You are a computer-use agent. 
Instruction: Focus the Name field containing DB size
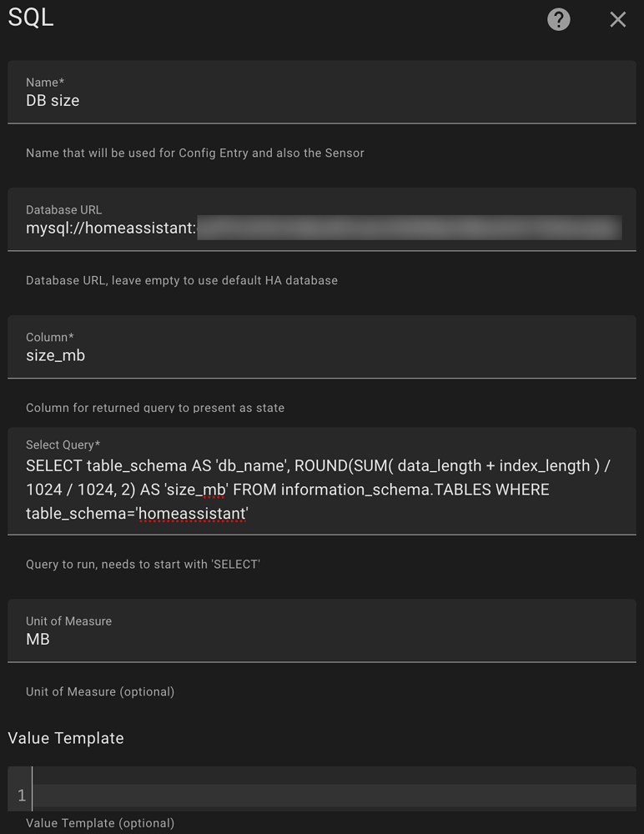[x=321, y=92]
